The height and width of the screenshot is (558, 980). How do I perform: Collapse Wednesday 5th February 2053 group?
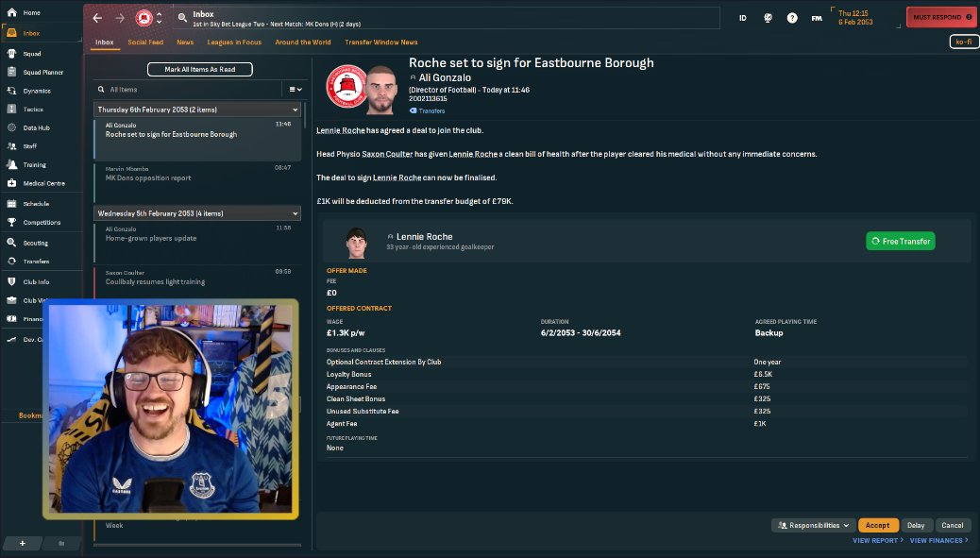[x=295, y=213]
